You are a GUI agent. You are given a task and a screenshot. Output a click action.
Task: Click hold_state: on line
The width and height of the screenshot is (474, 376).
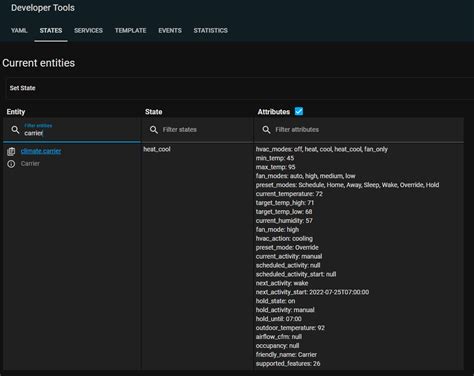coord(275,301)
